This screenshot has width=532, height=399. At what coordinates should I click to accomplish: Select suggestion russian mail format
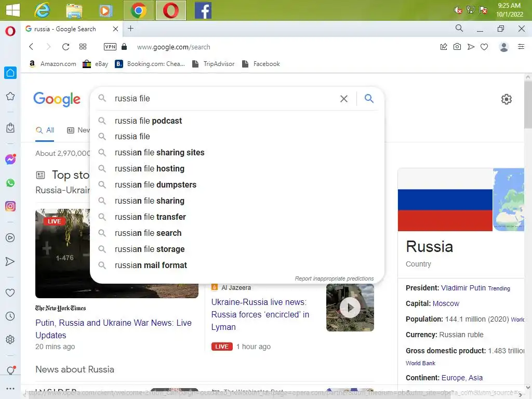coord(237,265)
